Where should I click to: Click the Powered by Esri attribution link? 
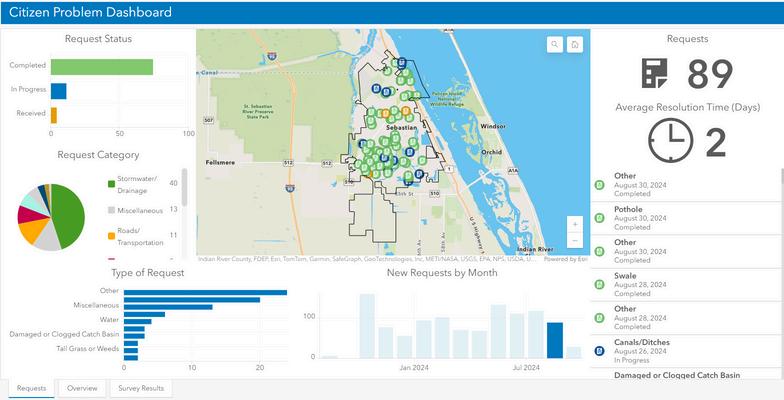pos(566,259)
